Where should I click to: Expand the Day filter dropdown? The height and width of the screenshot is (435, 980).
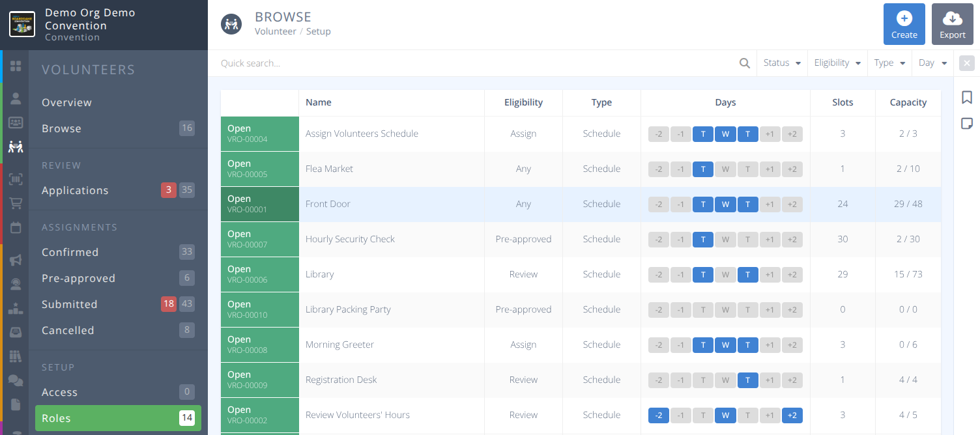pyautogui.click(x=932, y=63)
